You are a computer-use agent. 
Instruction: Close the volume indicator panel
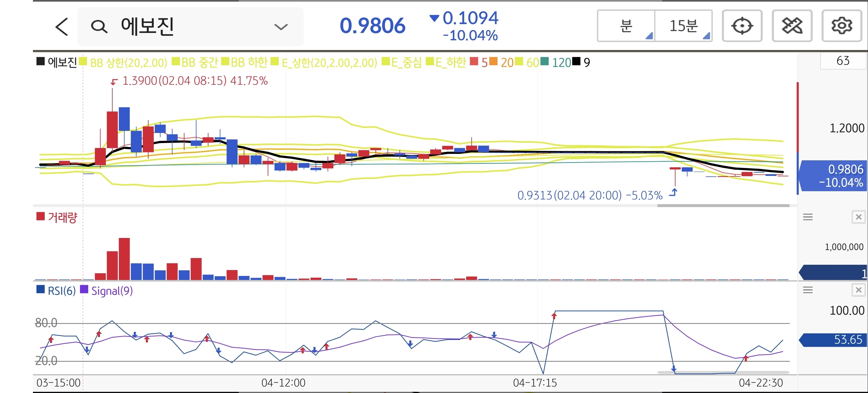tap(858, 217)
